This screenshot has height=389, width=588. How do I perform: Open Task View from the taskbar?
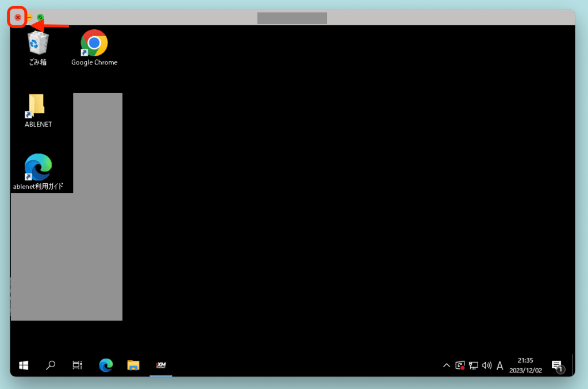[x=77, y=365]
